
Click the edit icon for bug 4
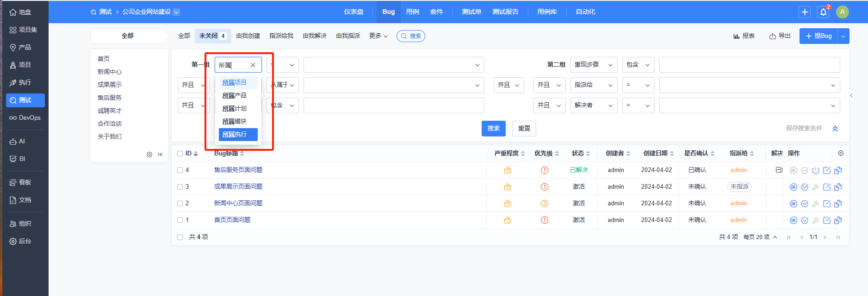click(827, 170)
